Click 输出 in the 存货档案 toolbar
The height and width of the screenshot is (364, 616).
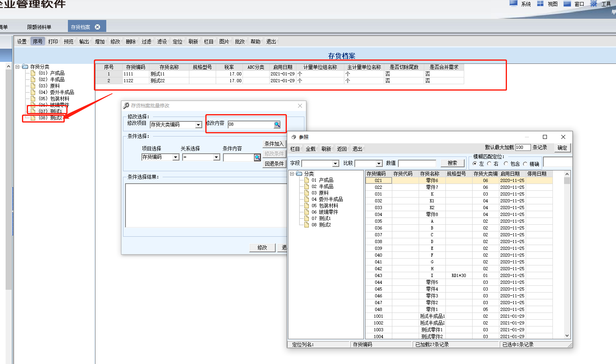tap(84, 42)
